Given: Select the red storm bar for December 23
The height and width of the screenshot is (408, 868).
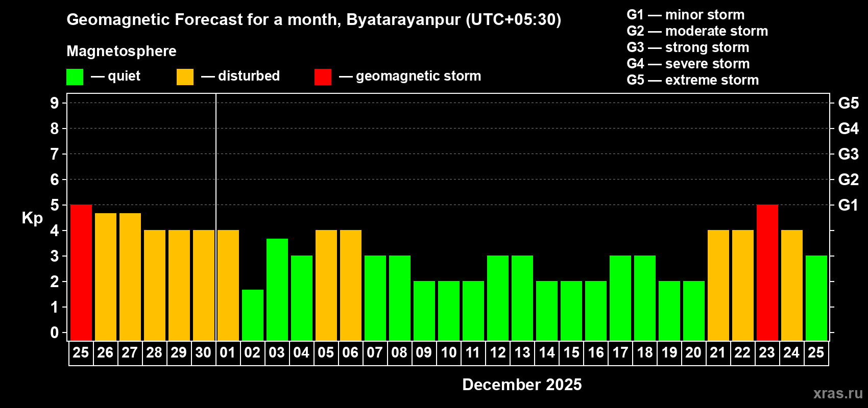Looking at the screenshot, I should point(767,273).
